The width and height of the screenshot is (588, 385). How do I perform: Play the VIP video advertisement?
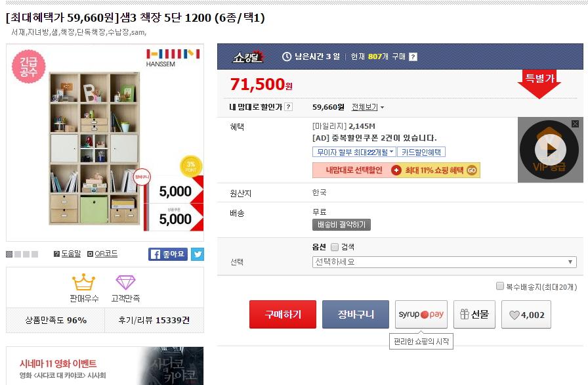click(x=550, y=150)
